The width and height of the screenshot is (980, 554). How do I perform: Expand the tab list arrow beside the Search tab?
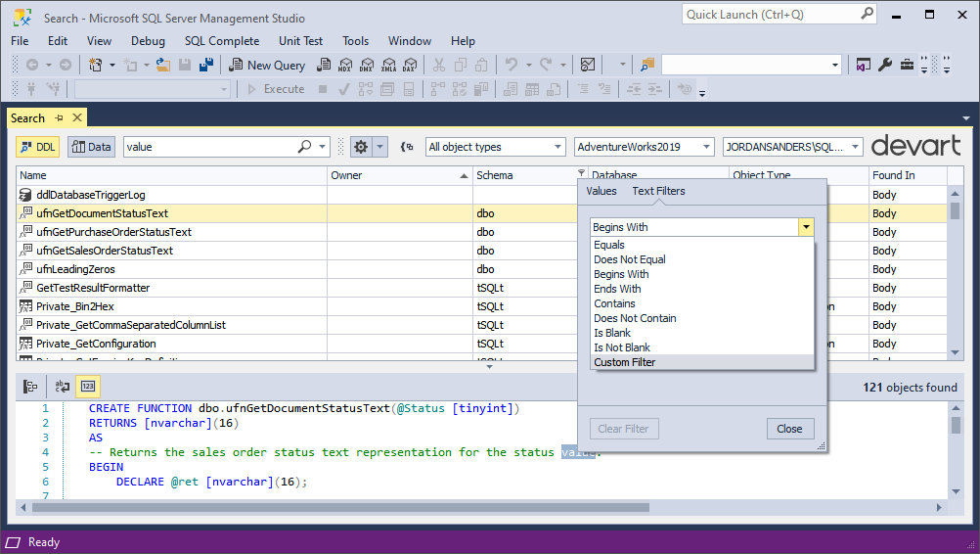tap(966, 118)
